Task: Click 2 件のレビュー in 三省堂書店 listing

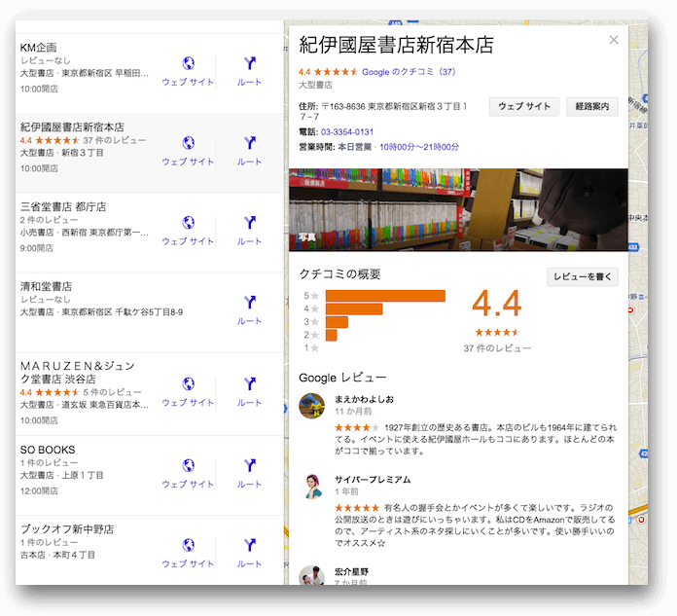Action: click(x=50, y=220)
